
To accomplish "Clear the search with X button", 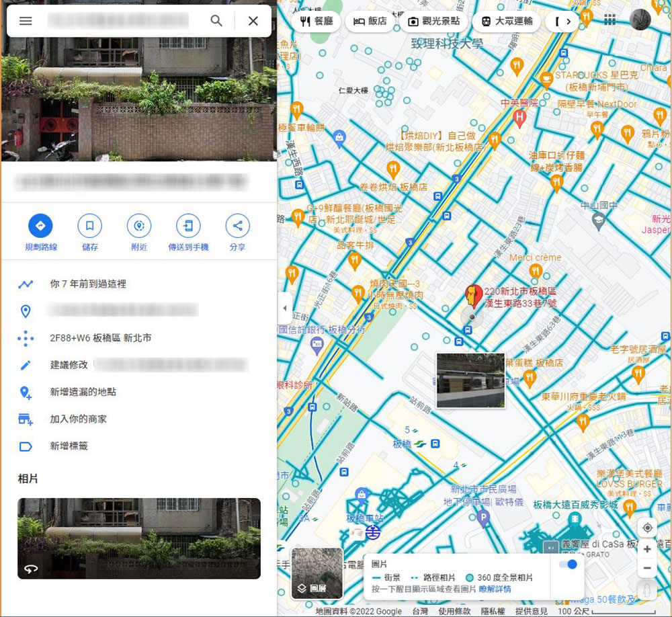I will point(253,21).
